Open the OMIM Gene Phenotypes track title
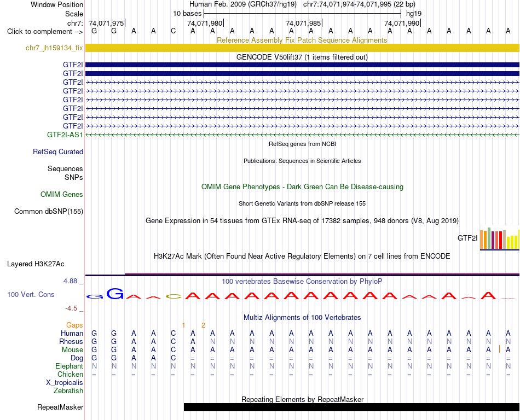The width and height of the screenshot is (520, 420). pos(302,187)
